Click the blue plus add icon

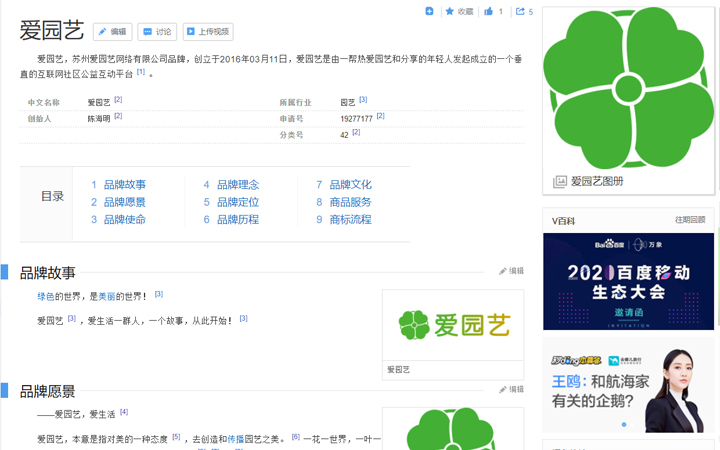coord(429,11)
